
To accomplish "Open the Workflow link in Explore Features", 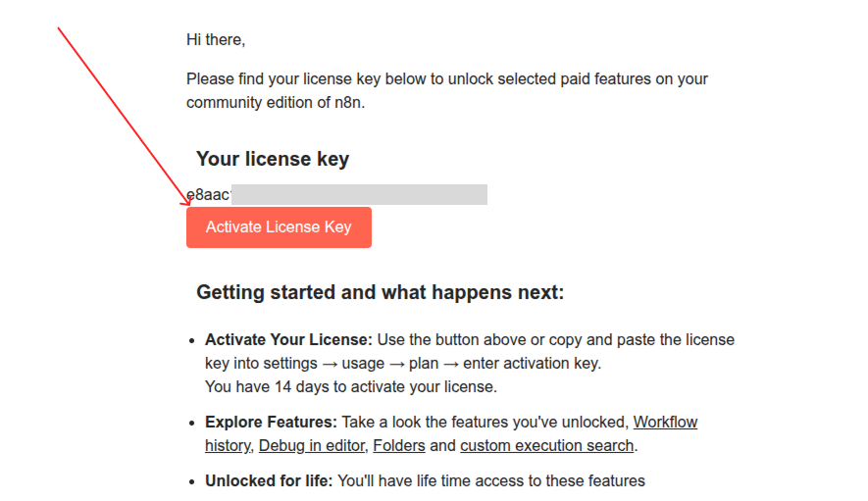I will [x=665, y=422].
